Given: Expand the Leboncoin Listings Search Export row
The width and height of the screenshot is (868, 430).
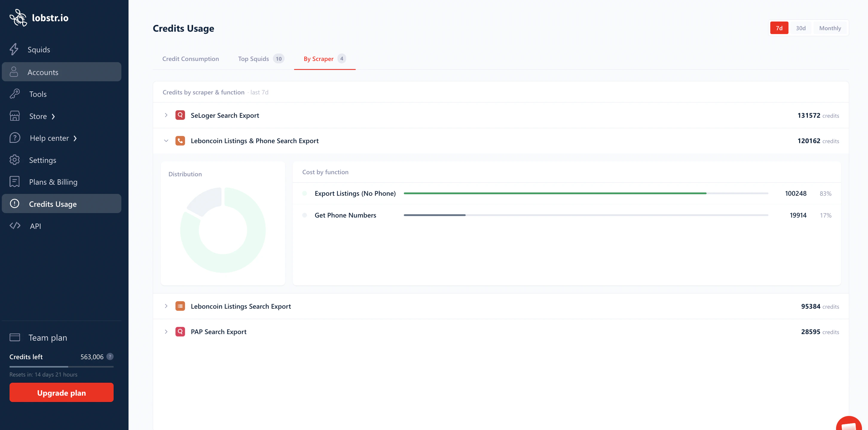Looking at the screenshot, I should click(x=166, y=306).
